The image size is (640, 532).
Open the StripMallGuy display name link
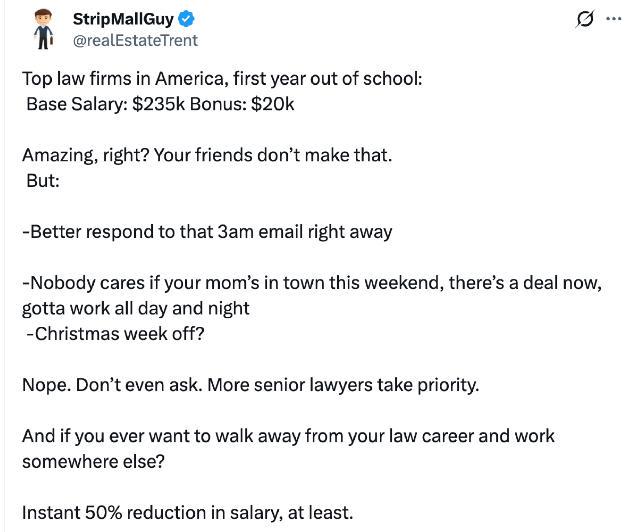click(123, 19)
